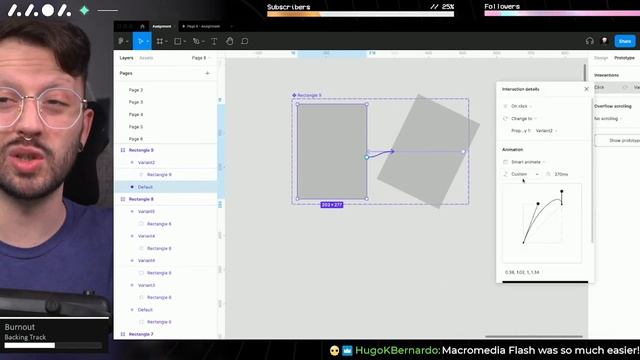Viewport: 640px width, 360px height.
Task: Open the Move tool options arrow
Action: click(147, 42)
